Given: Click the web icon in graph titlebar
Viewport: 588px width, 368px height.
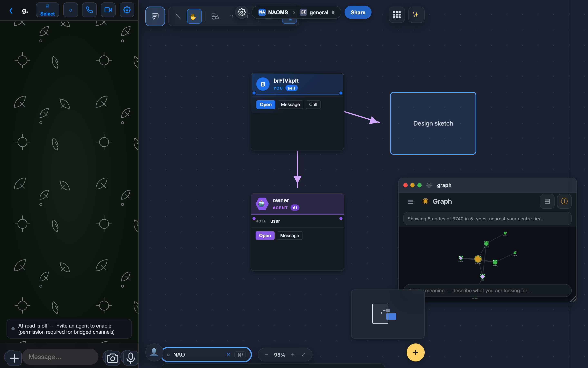Looking at the screenshot, I should tap(429, 185).
